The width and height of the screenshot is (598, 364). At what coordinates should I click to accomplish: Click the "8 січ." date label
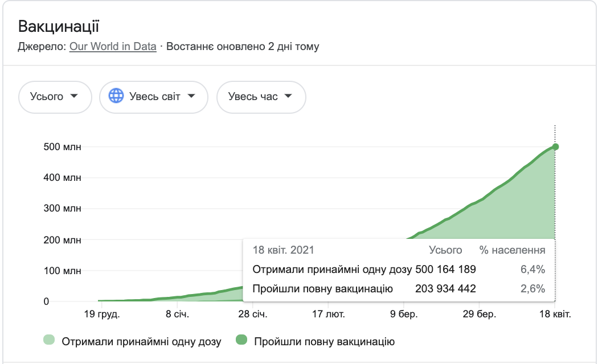pyautogui.click(x=177, y=315)
